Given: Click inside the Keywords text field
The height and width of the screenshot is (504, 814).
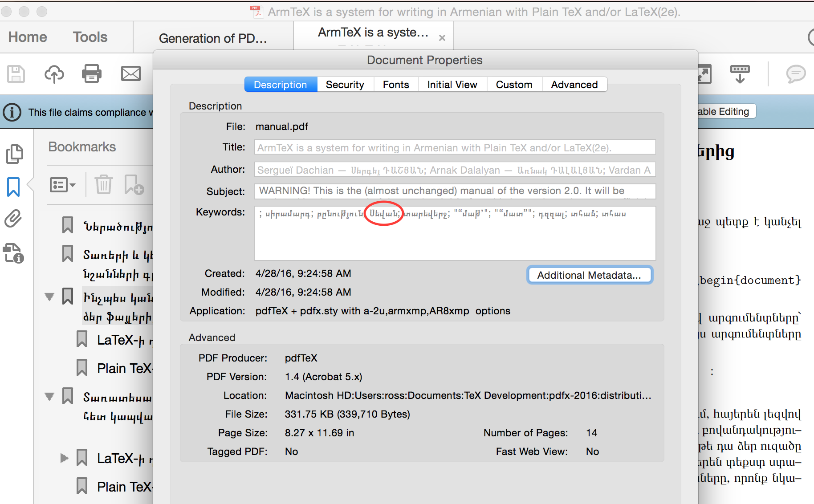Looking at the screenshot, I should [x=454, y=240].
